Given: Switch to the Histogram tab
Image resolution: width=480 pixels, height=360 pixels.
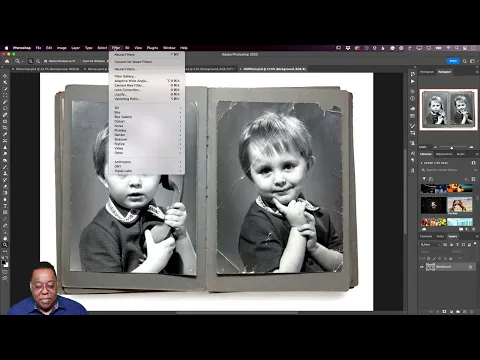Looking at the screenshot, I should tap(427, 72).
